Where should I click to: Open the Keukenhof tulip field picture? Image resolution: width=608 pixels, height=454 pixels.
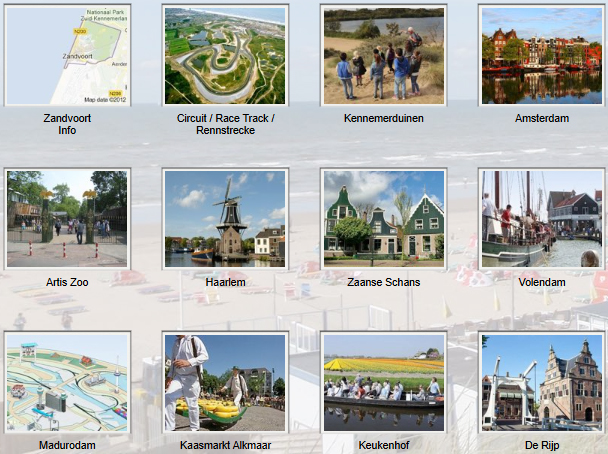[x=383, y=382]
